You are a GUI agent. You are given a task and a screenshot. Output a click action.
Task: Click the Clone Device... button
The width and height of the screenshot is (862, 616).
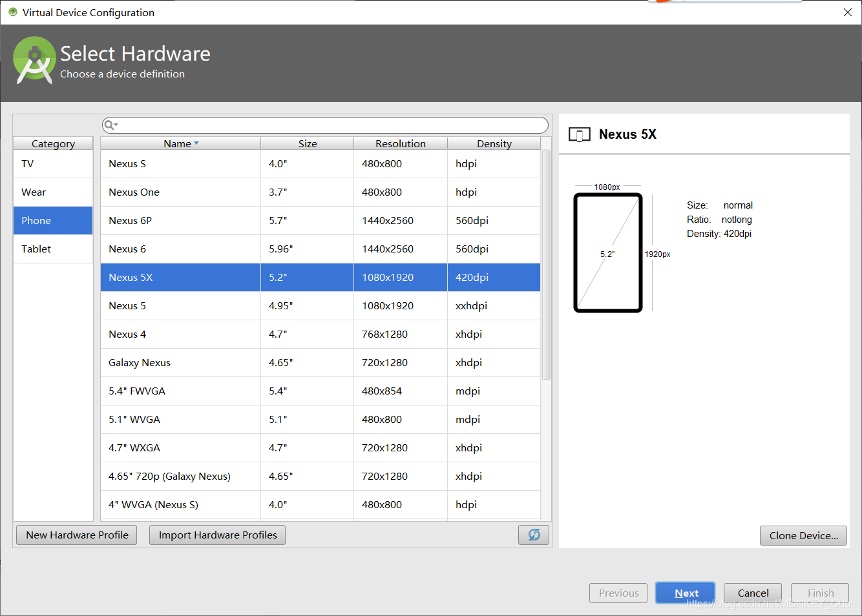coord(803,535)
